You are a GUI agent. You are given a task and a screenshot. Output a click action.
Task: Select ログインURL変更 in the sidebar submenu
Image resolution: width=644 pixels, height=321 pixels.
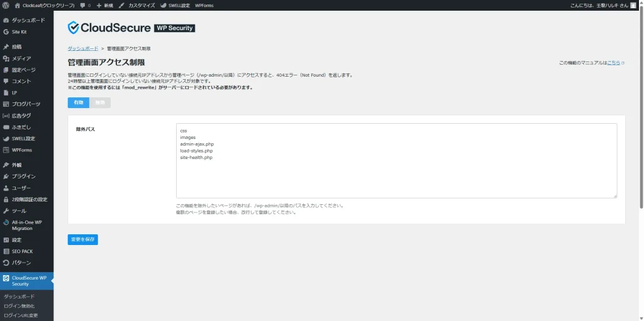point(21,315)
